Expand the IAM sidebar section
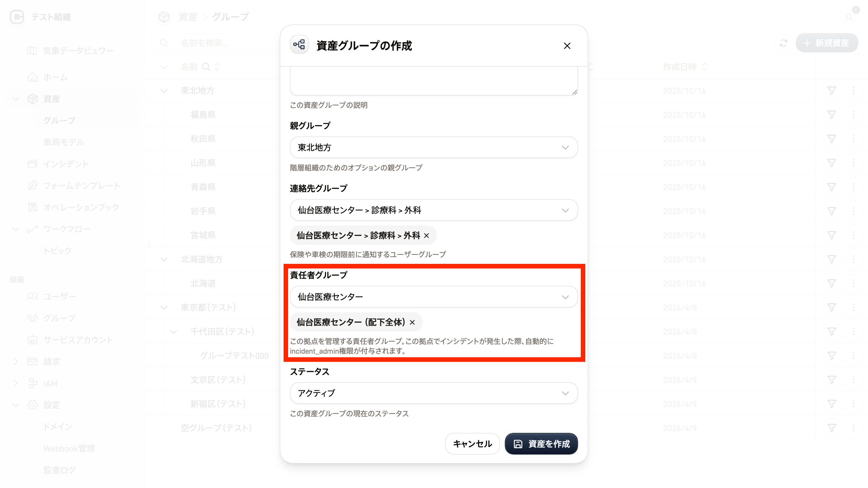This screenshot has height=488, width=868. [x=15, y=383]
